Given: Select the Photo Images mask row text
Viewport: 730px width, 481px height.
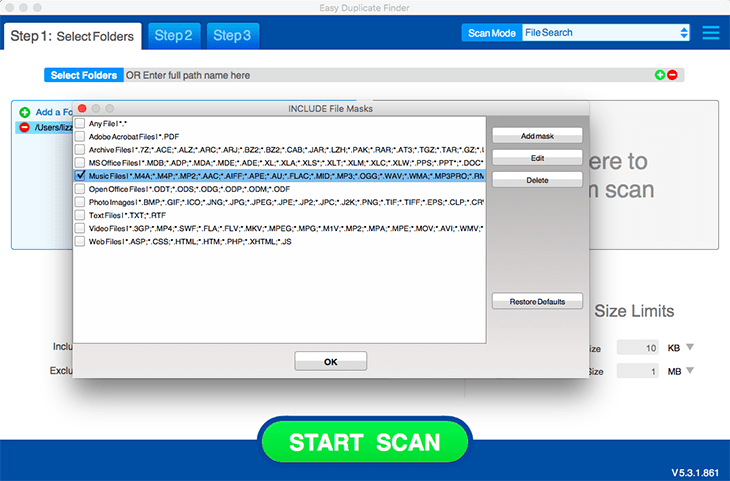Looking at the screenshot, I should click(286, 202).
